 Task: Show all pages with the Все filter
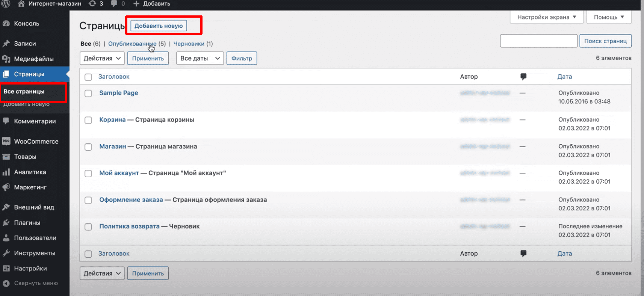tap(86, 44)
